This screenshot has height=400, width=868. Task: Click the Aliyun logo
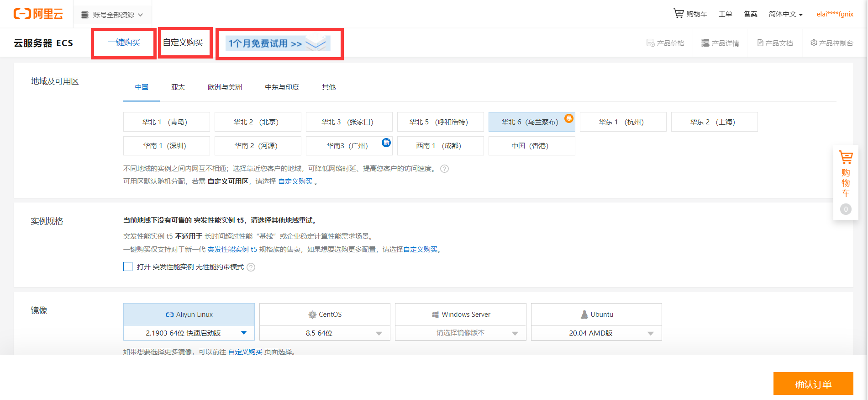(x=38, y=14)
